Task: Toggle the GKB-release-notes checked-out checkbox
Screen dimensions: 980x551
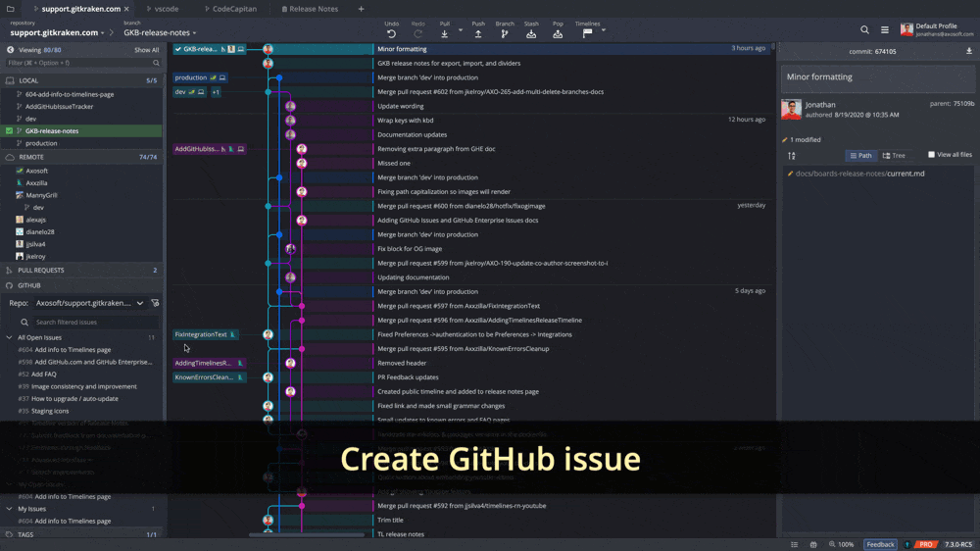Action: click(x=9, y=130)
